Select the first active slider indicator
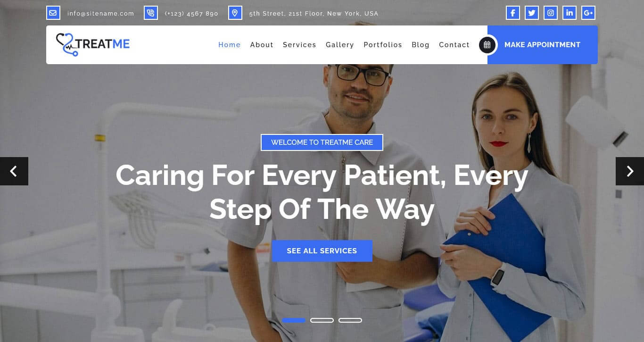644x342 pixels. 294,320
